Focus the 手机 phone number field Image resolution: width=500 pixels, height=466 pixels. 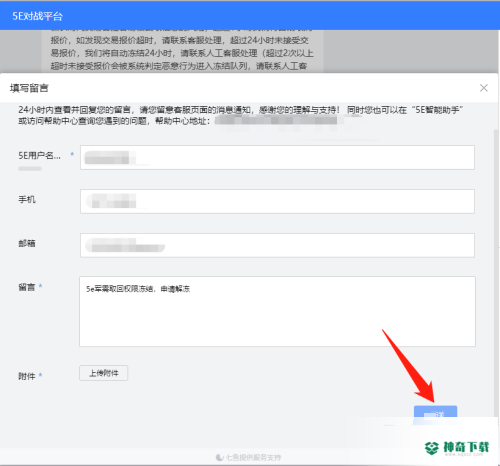click(x=277, y=201)
